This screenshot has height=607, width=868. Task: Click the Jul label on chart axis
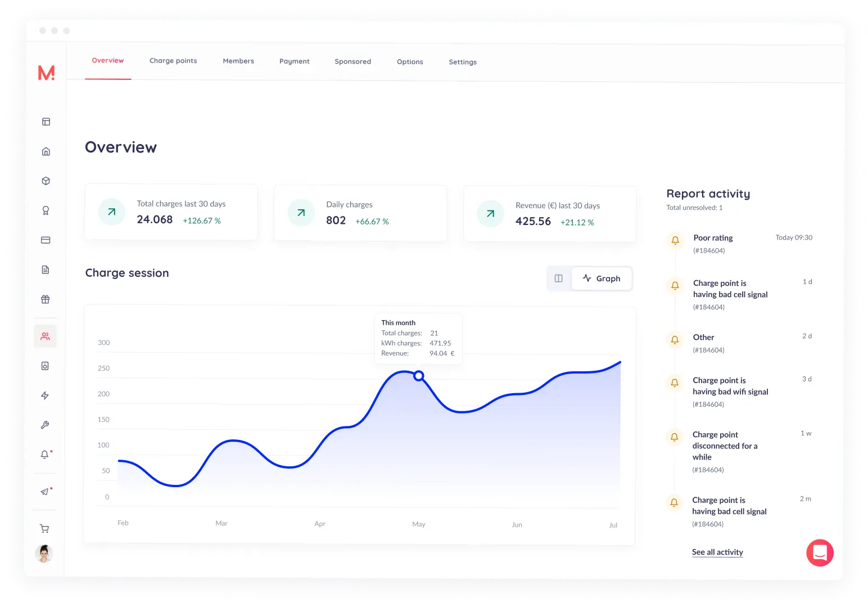pos(613,525)
